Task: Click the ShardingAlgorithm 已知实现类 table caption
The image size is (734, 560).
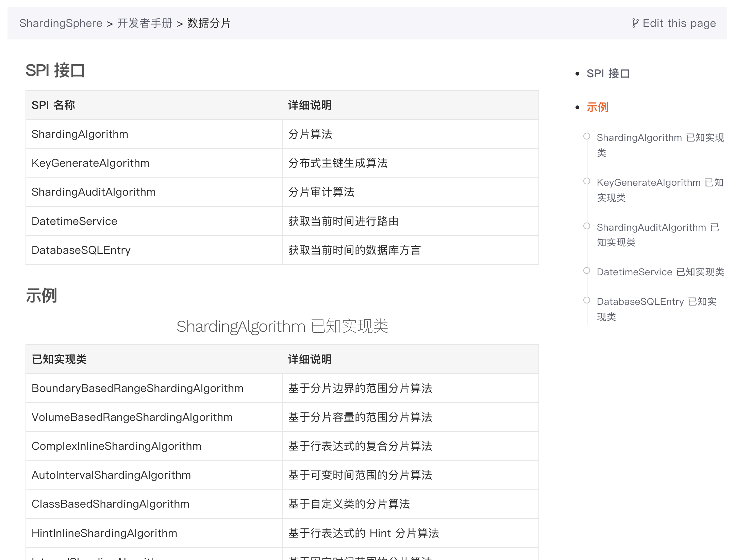Action: point(282,326)
